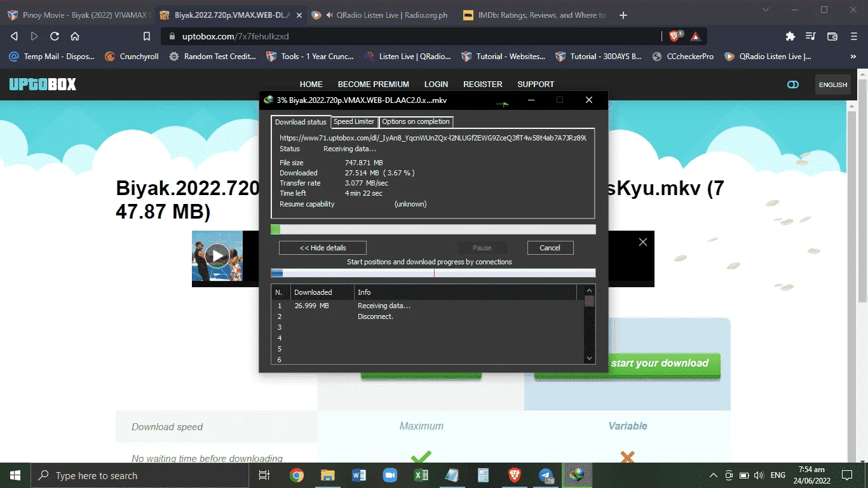Play the video ad thumbnail
Viewport: 868px width, 488px height.
(217, 256)
